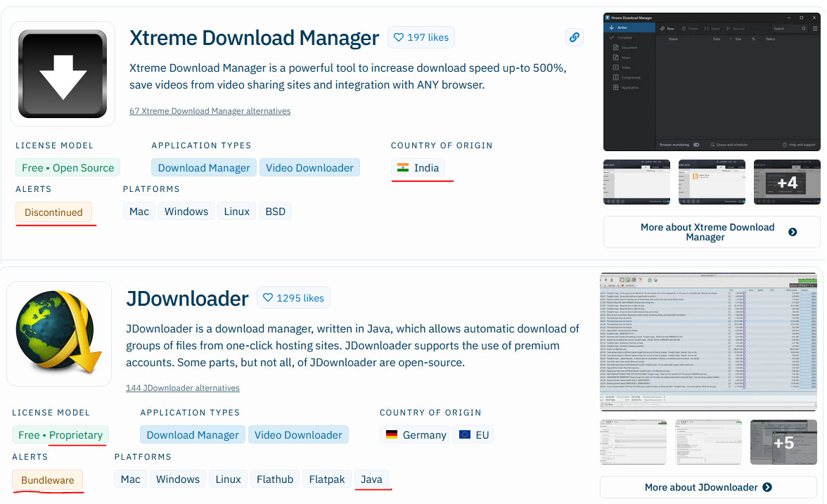Click the Xtreme Download Manager app icon

click(63, 74)
